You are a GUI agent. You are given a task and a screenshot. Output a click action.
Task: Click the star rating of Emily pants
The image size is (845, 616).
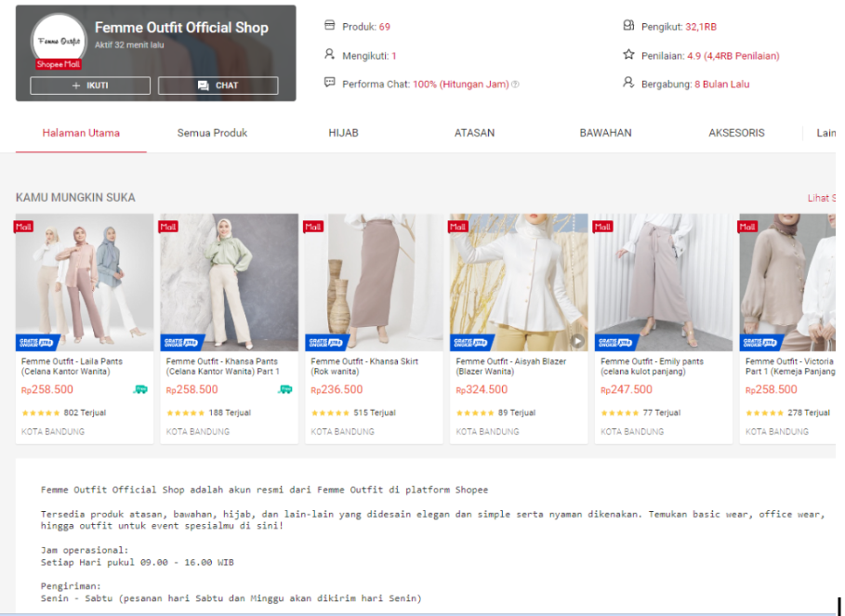coord(620,413)
